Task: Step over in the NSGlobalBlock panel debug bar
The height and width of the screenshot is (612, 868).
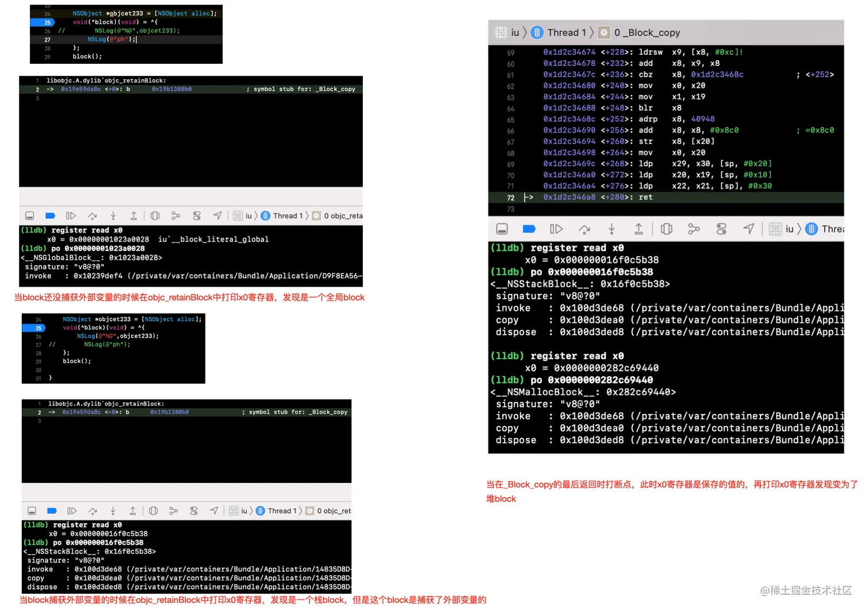Action: [x=92, y=216]
